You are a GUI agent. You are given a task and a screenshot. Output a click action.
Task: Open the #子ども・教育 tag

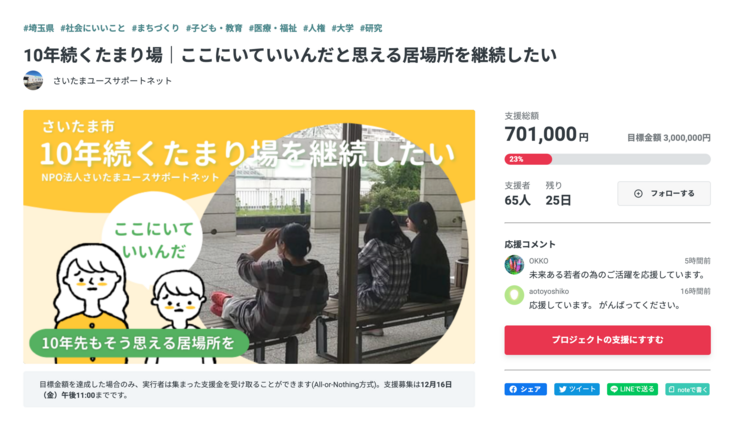pyautogui.click(x=214, y=28)
